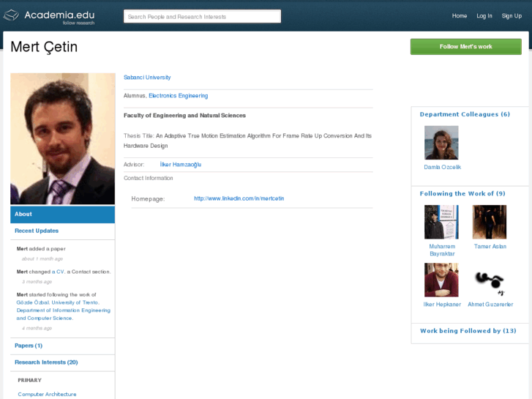The height and width of the screenshot is (399, 532).
Task: Select the About tab in the sidebar
Action: coord(63,215)
